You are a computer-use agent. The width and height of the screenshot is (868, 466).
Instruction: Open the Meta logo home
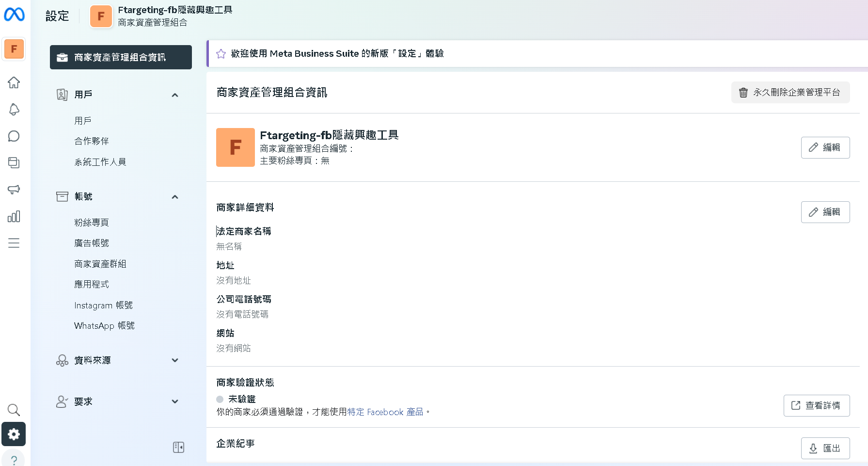pos(14,15)
